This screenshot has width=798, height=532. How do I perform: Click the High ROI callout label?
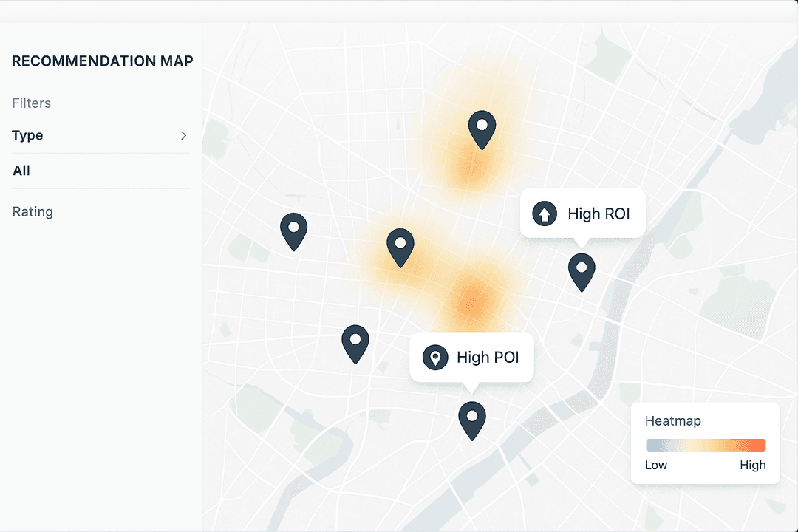coord(598,214)
